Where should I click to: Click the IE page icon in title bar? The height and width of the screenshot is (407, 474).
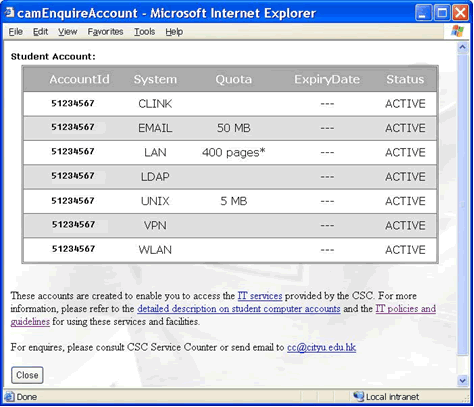coord(9,13)
